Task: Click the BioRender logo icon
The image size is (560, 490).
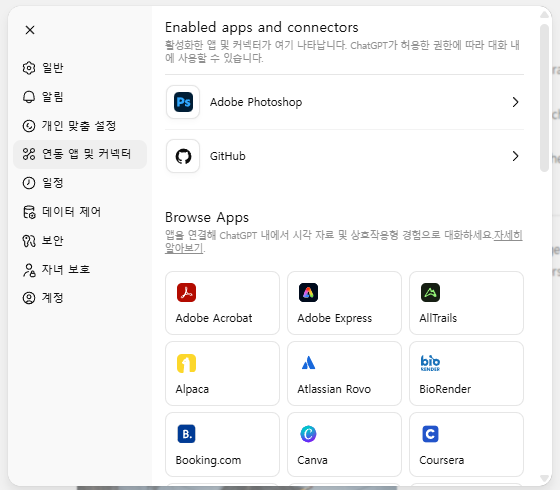Action: tap(430, 363)
